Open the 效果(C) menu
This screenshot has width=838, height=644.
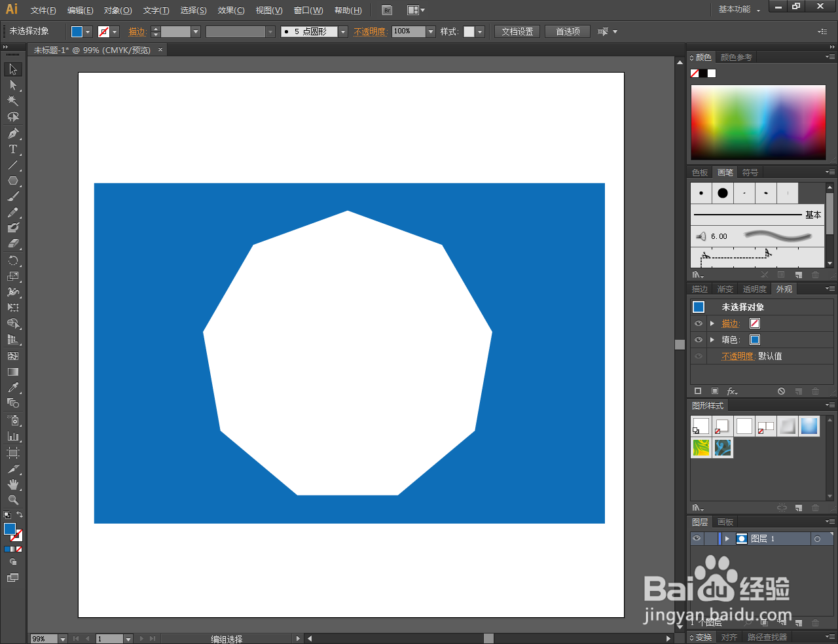point(231,10)
